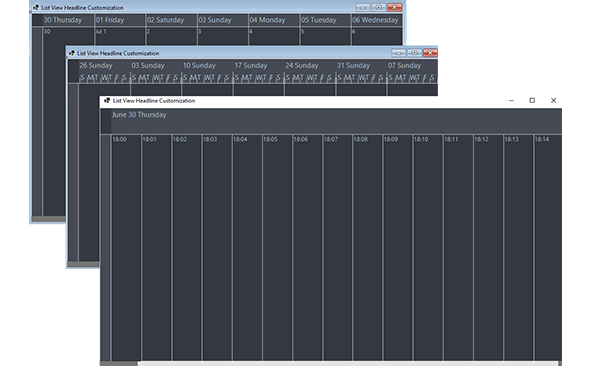The image size is (590, 366).
Task: Select 26 Sunday week header in middle window
Action: 96,65
